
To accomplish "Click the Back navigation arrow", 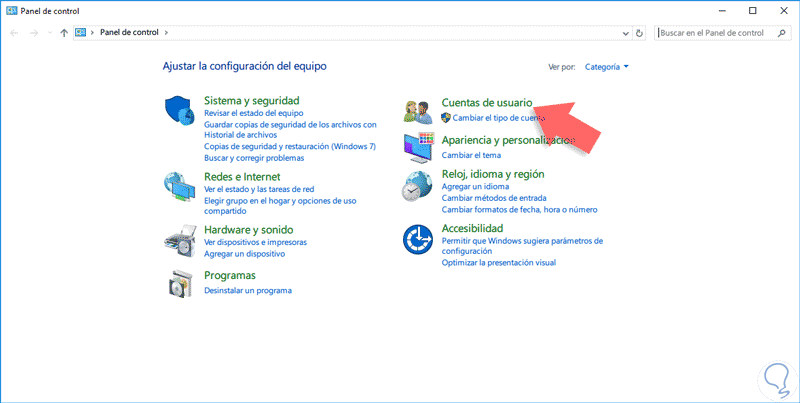I will click(x=14, y=33).
